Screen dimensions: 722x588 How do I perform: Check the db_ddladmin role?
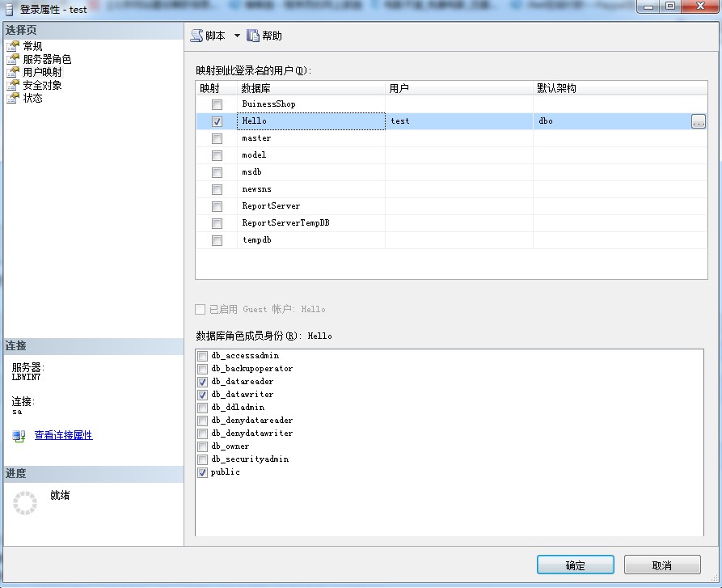202,408
